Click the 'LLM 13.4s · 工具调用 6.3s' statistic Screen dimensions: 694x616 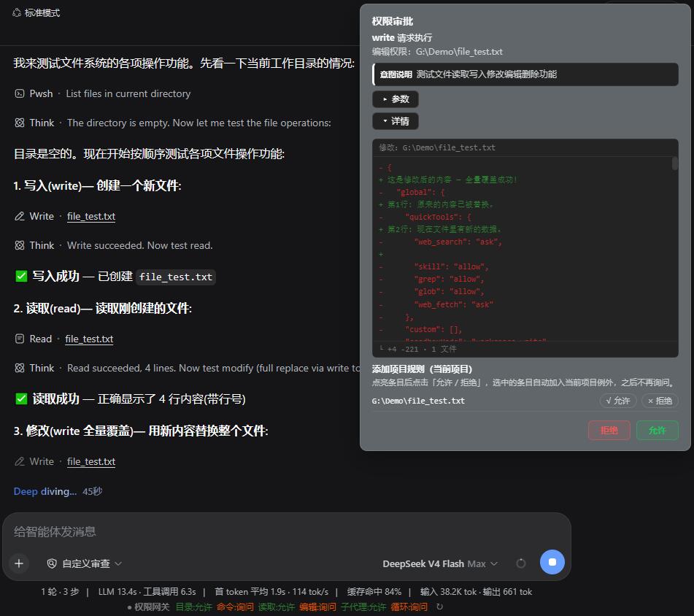tap(147, 592)
